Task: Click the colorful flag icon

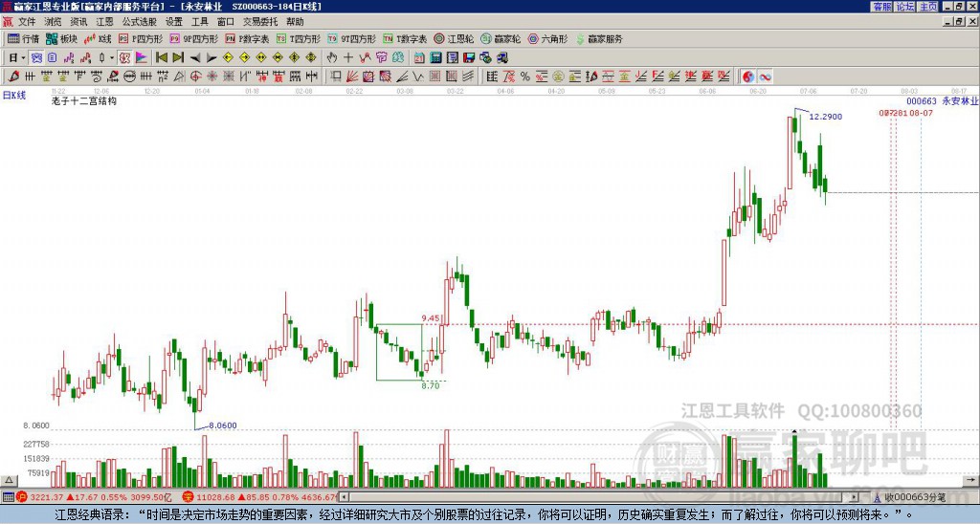Action: (x=142, y=58)
